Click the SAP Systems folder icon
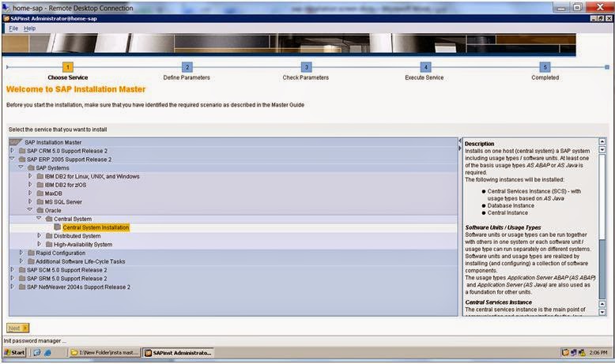This screenshot has width=615, height=364. (x=31, y=167)
